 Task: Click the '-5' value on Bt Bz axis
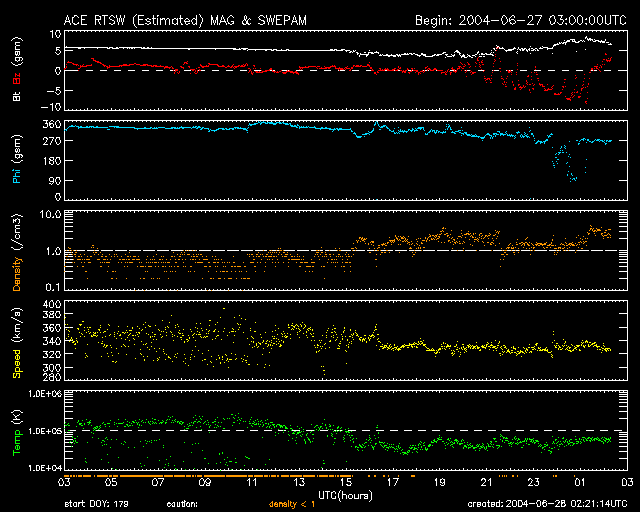(53, 90)
